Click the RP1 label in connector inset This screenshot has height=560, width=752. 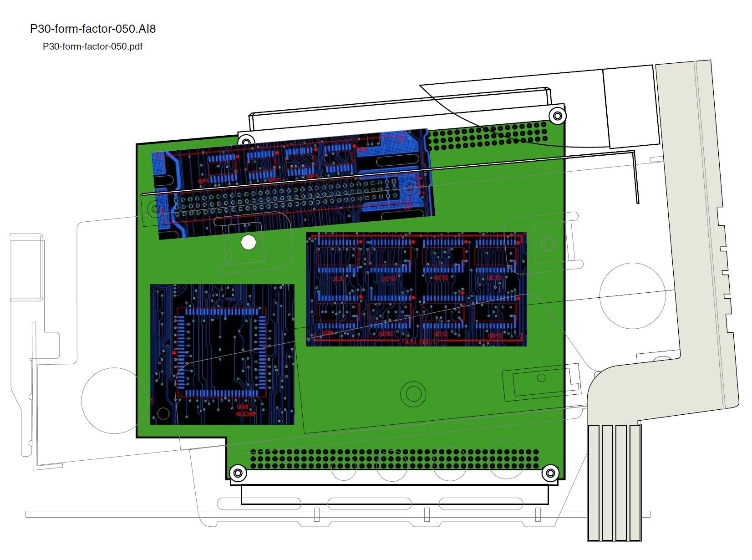203,181
